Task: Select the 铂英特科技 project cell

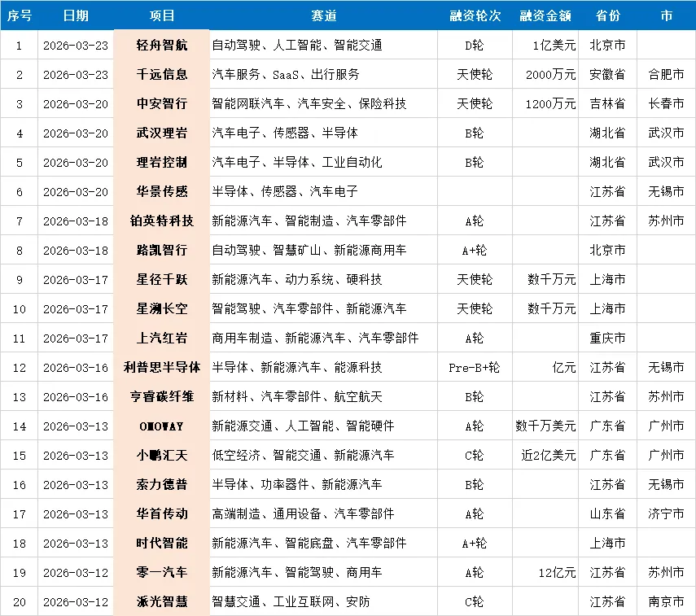Action: click(161, 221)
